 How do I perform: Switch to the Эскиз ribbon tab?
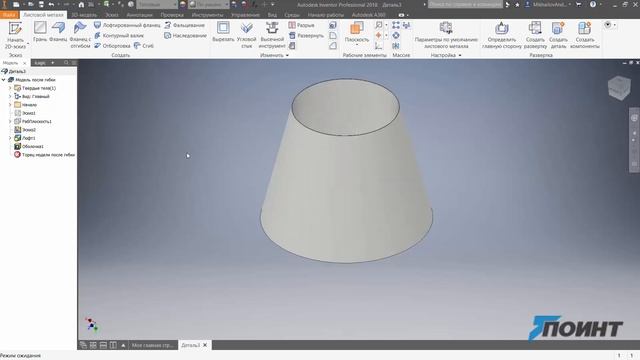point(111,15)
